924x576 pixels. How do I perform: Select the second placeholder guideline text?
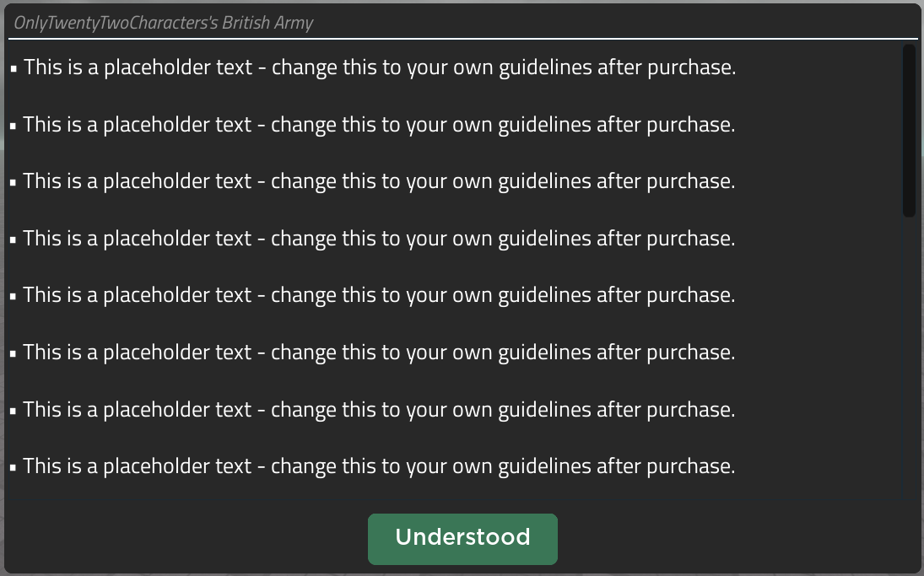click(380, 125)
